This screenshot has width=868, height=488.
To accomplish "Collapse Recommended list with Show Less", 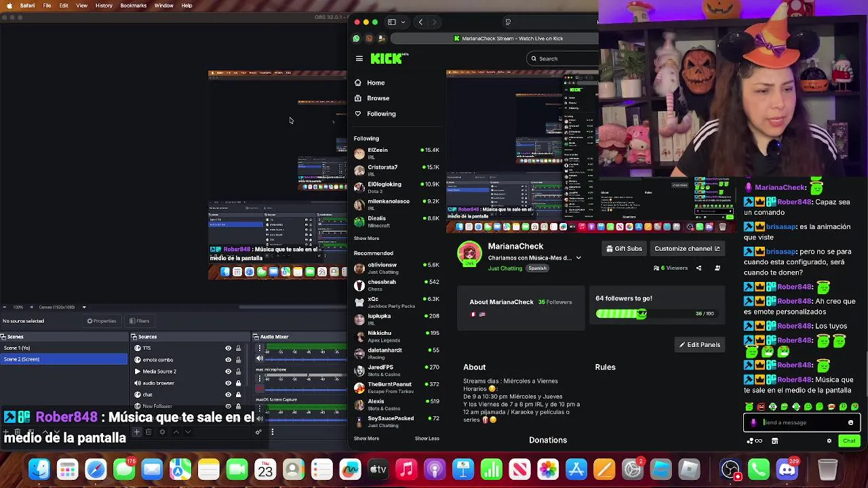I will pos(427,439).
